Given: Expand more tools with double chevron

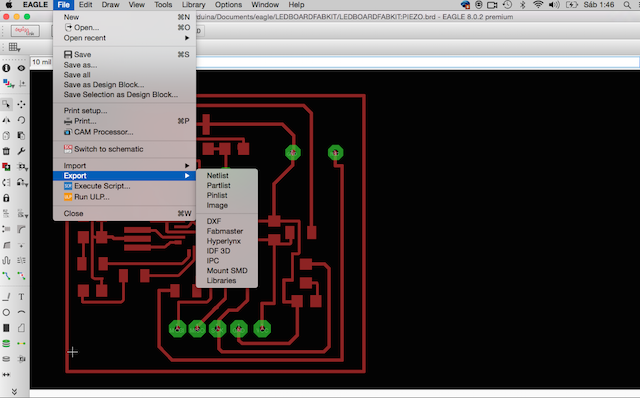Looking at the screenshot, I should point(14,392).
